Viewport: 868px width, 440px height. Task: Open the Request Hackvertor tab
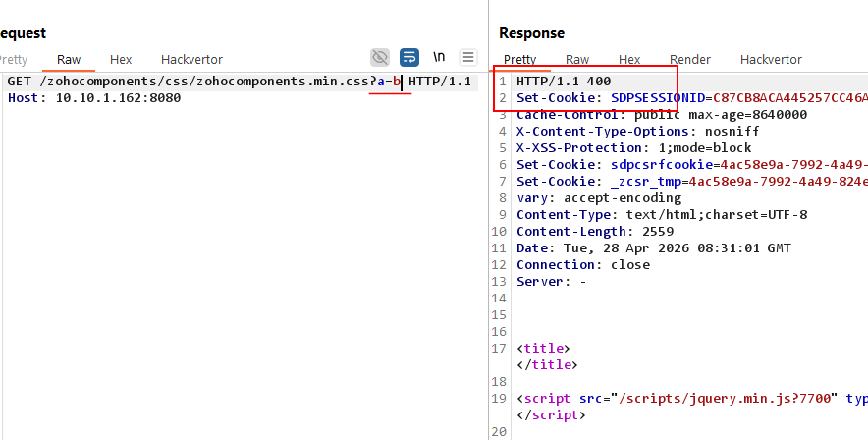coord(191,59)
